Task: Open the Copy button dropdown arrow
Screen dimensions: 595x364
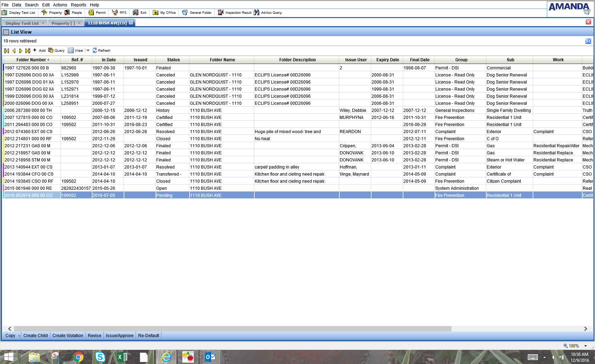Action: pyautogui.click(x=19, y=336)
